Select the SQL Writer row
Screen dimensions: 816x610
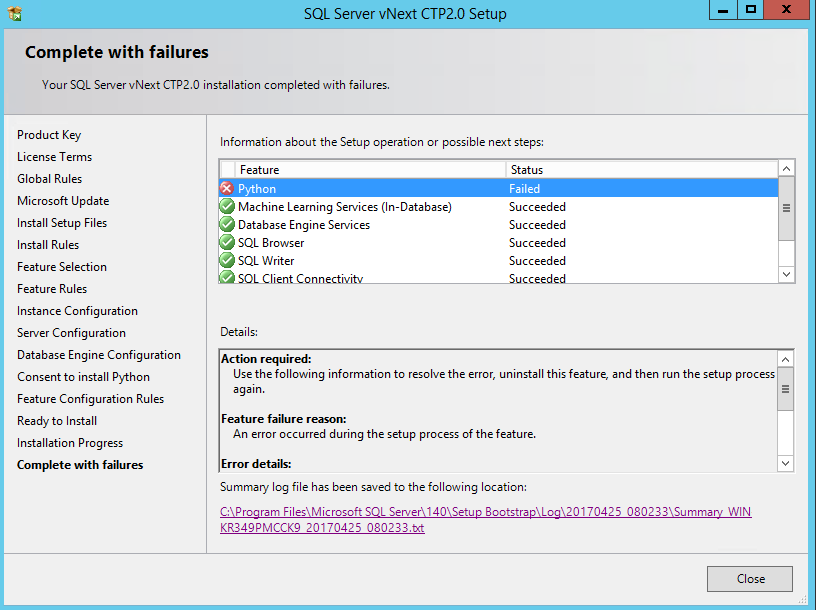point(499,260)
